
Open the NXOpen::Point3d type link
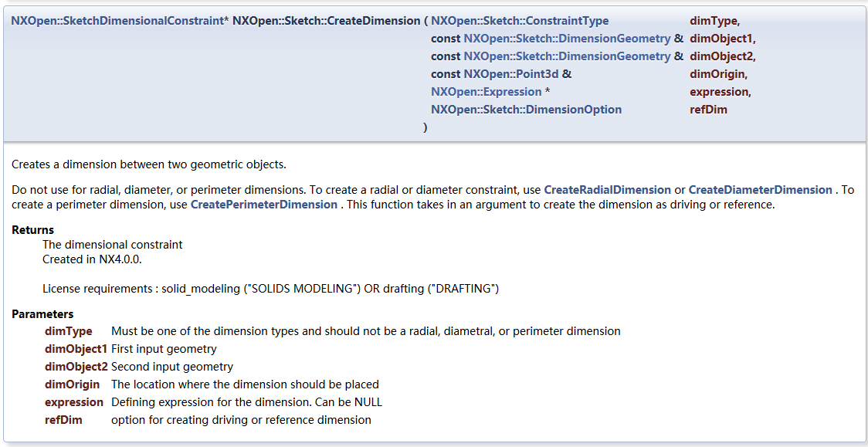[x=511, y=74]
